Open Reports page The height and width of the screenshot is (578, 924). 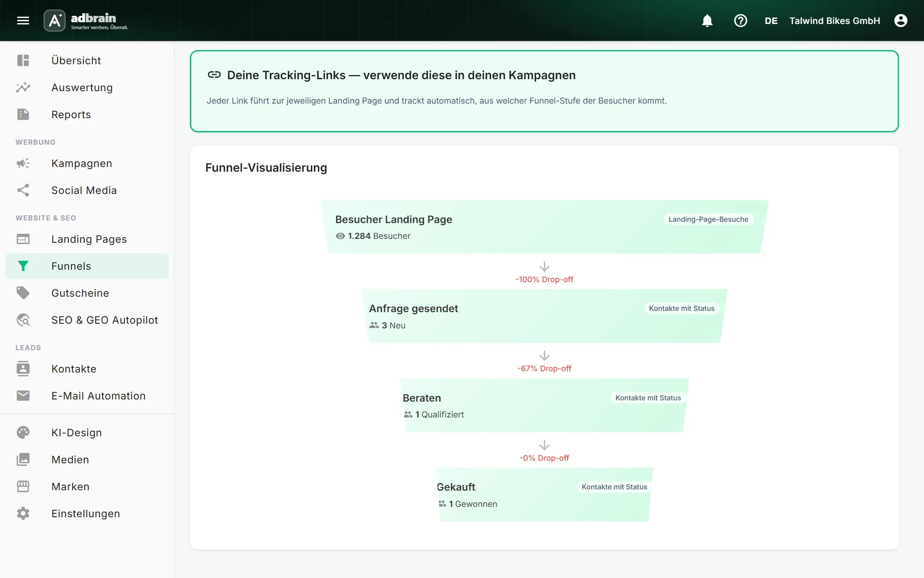pos(87,114)
